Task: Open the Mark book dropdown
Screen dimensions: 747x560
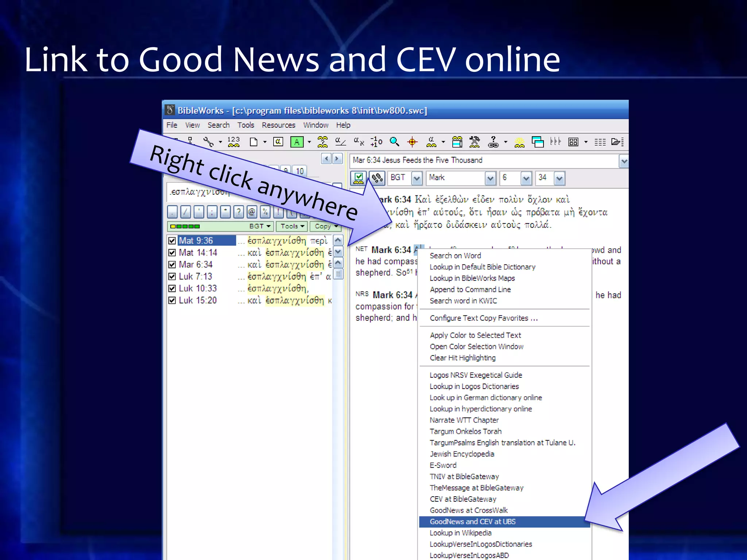Action: [491, 179]
